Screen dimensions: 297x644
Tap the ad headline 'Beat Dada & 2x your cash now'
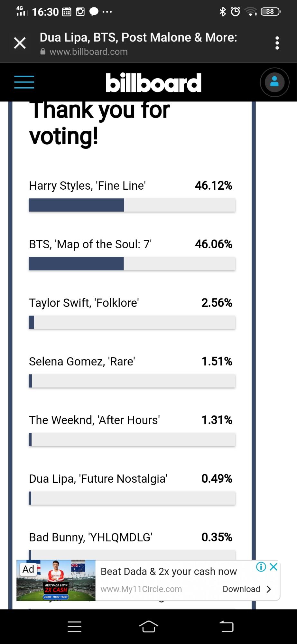pyautogui.click(x=169, y=572)
